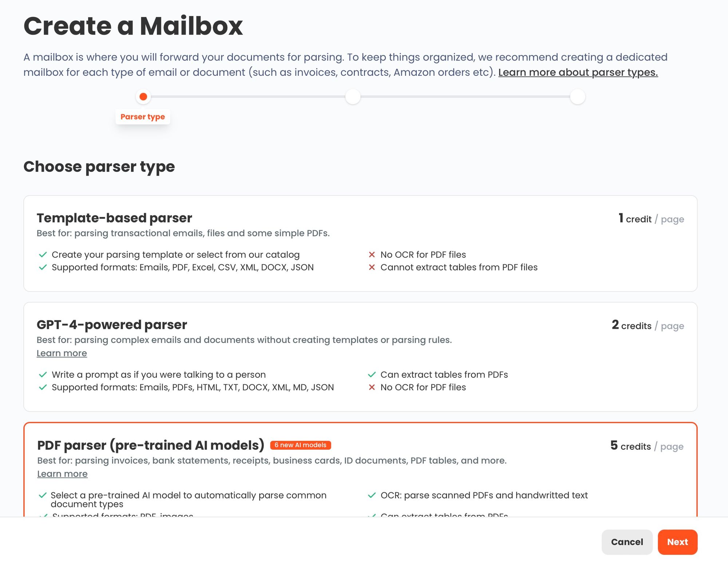Click the third step circle in progress bar
The width and height of the screenshot is (728, 564).
pyautogui.click(x=577, y=97)
